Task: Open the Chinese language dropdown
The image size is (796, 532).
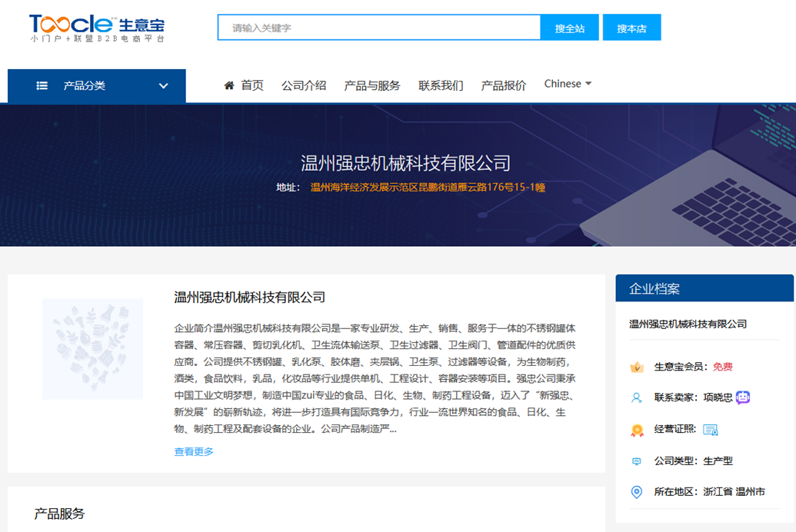Action: click(x=568, y=84)
